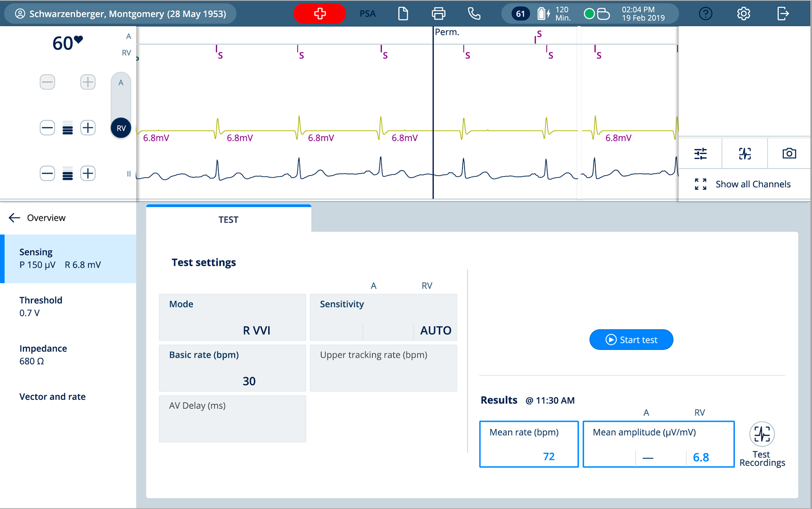This screenshot has width=812, height=509.
Task: Open the AV Delay (ms) field
Action: (232, 419)
